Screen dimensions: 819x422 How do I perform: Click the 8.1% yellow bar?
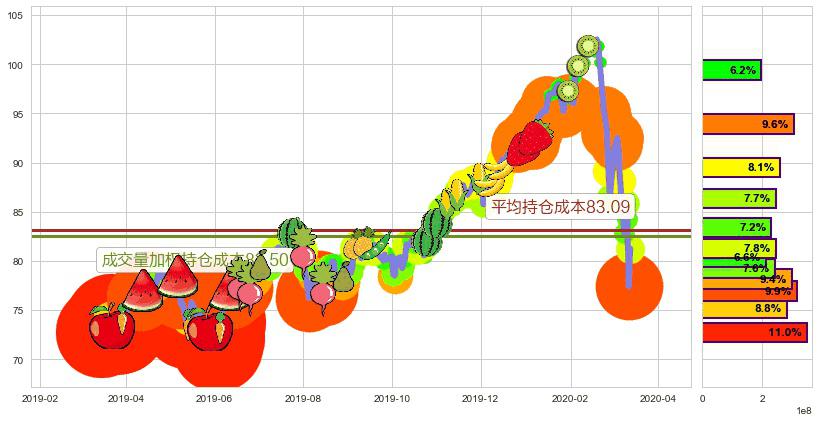[x=741, y=167]
